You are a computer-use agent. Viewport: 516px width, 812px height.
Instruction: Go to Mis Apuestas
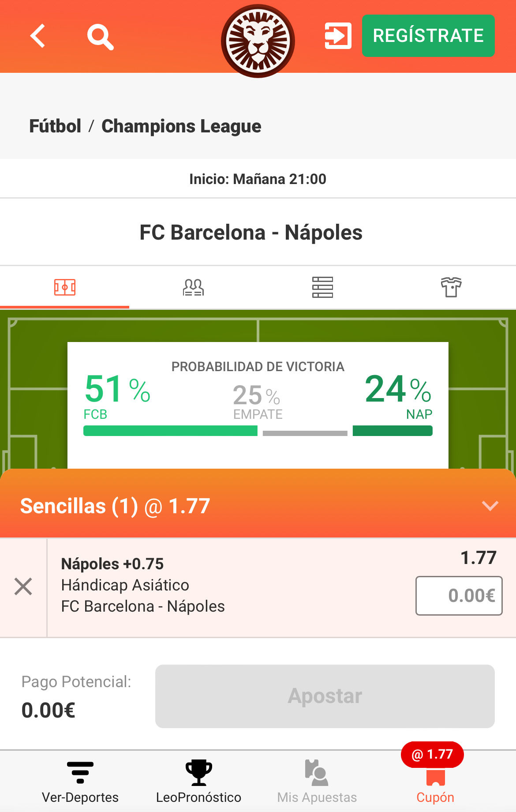pos(317,782)
